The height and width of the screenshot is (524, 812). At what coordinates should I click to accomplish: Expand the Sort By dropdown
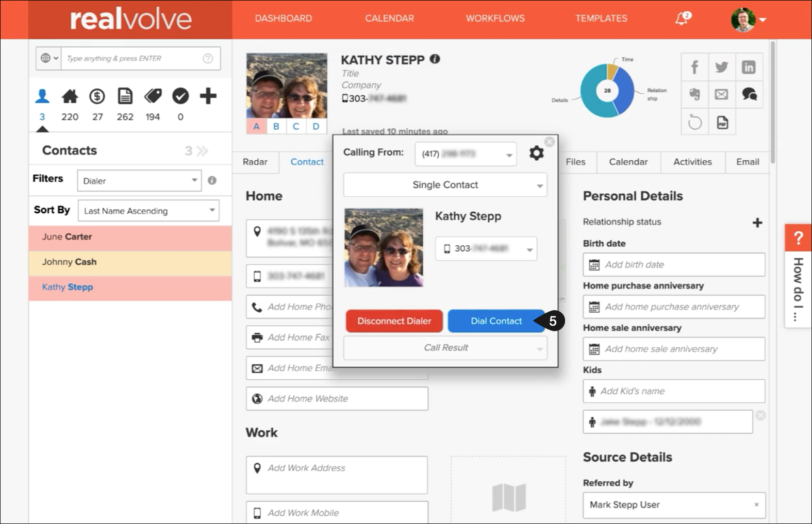[148, 211]
